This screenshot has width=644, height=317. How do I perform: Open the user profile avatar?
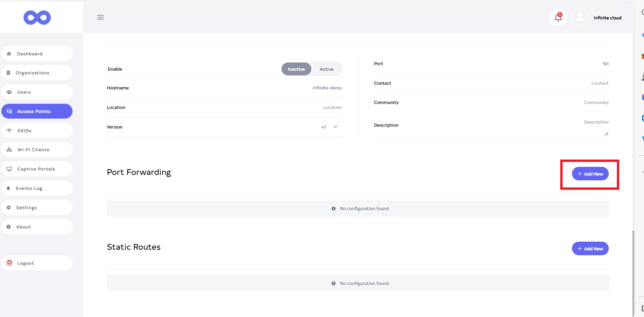pos(580,17)
